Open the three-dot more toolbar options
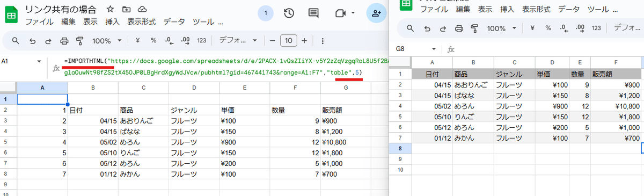 click(323, 41)
